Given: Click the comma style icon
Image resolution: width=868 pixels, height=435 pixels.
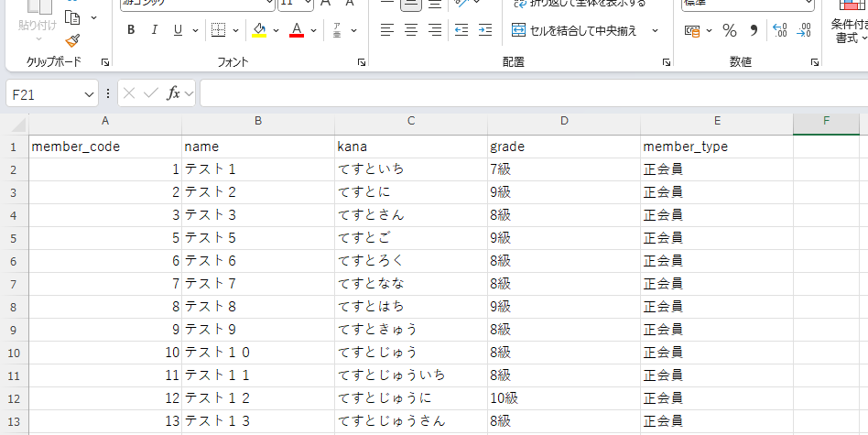Looking at the screenshot, I should [754, 30].
